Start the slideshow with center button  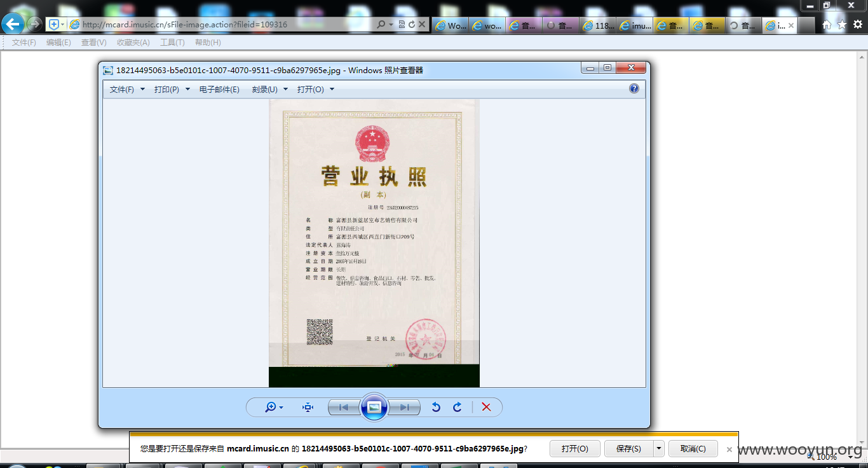[374, 407]
